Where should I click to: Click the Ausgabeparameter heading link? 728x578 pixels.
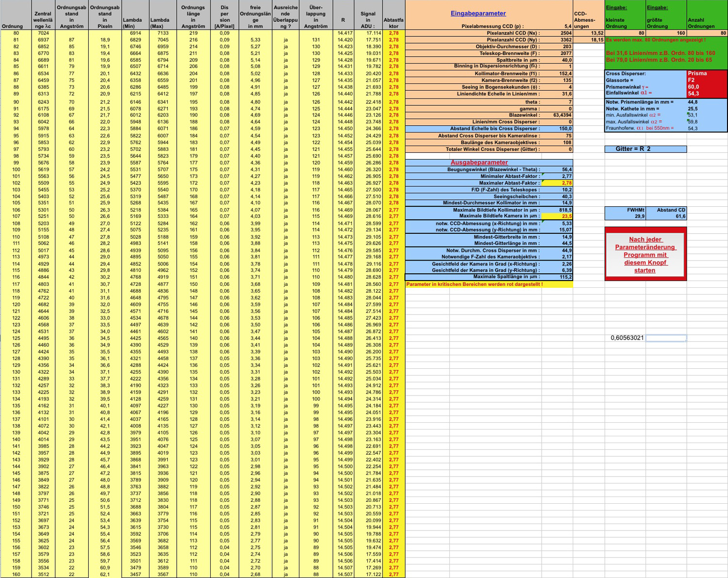coord(479,163)
